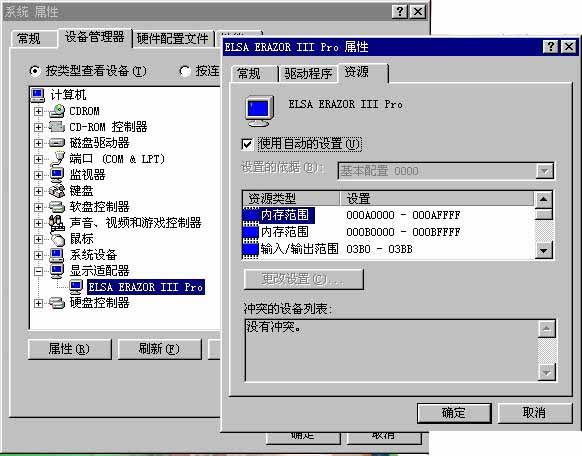The width and height of the screenshot is (582, 456).
Task: Select the 输入/输出范围 03B0 resource row
Action: coord(388,249)
